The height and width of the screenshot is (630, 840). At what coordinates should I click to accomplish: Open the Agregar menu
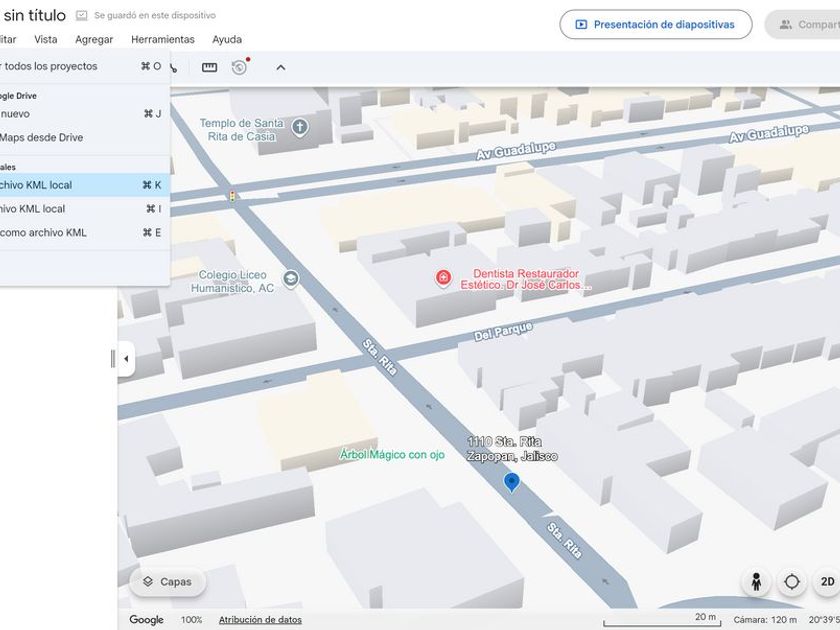[x=94, y=40]
